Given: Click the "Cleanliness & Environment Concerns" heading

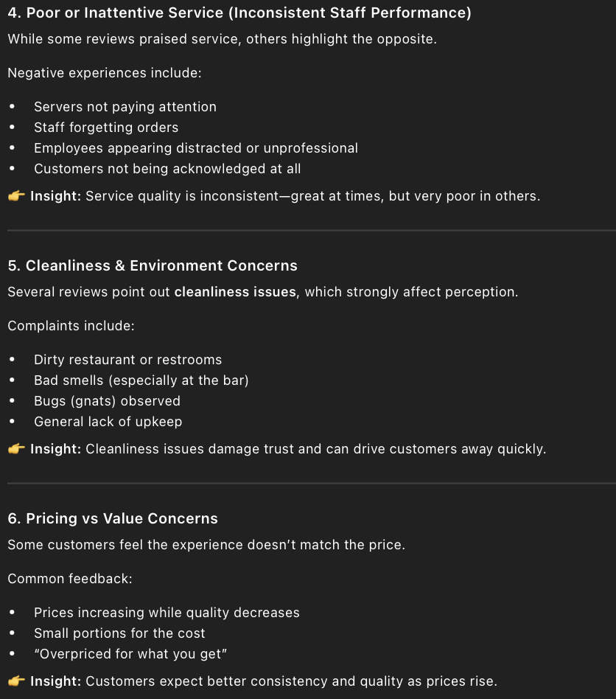Looking at the screenshot, I should 153,265.
